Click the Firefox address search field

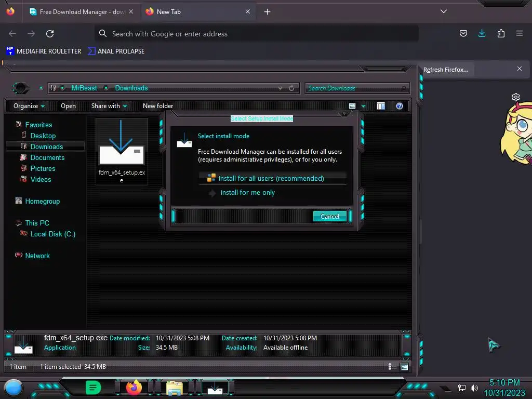[x=257, y=34]
